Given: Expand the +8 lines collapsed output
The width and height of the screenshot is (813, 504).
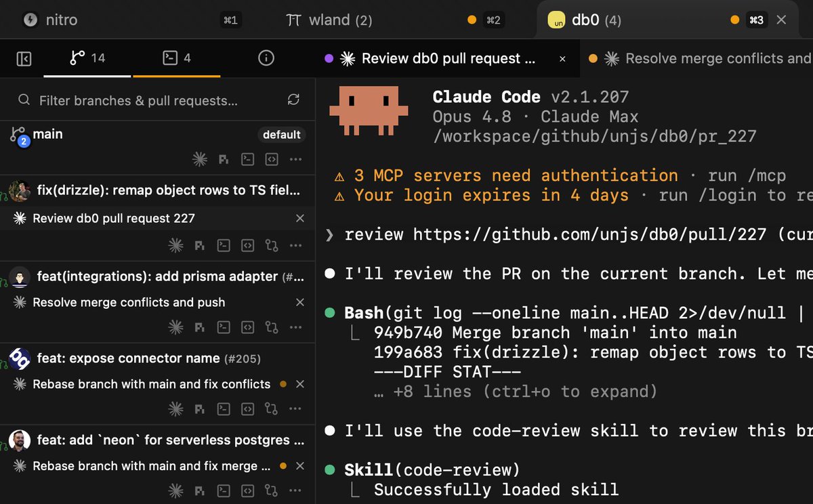Looking at the screenshot, I should pyautogui.click(x=516, y=392).
